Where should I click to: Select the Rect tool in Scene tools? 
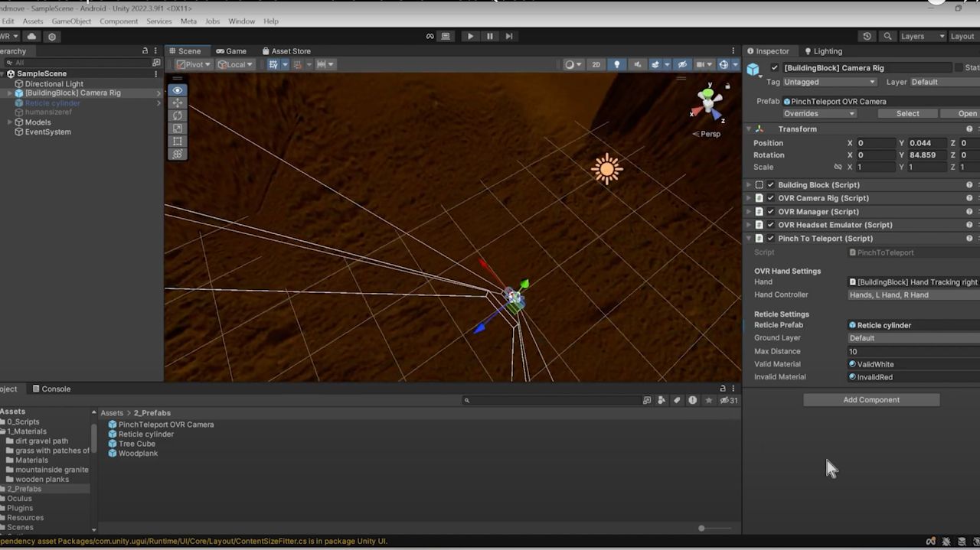pos(178,142)
